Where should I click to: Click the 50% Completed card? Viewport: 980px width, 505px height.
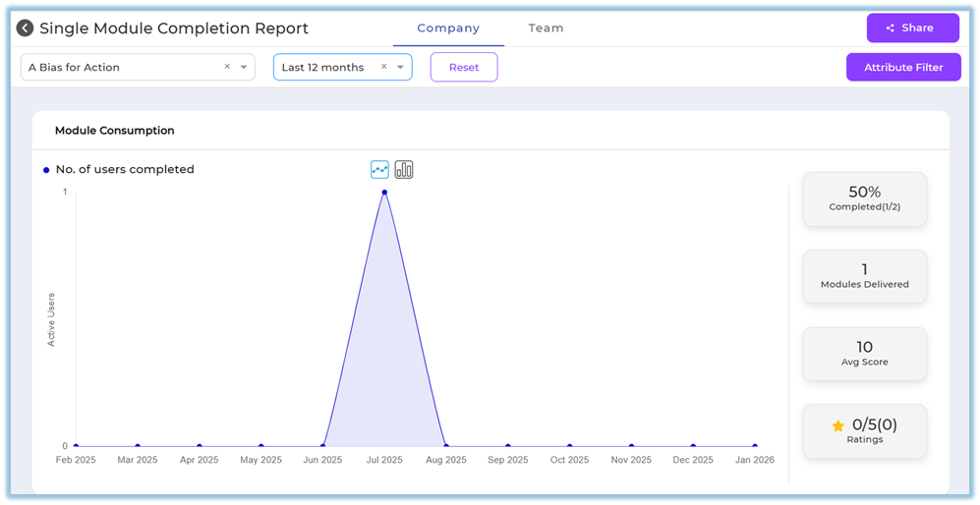[864, 198]
